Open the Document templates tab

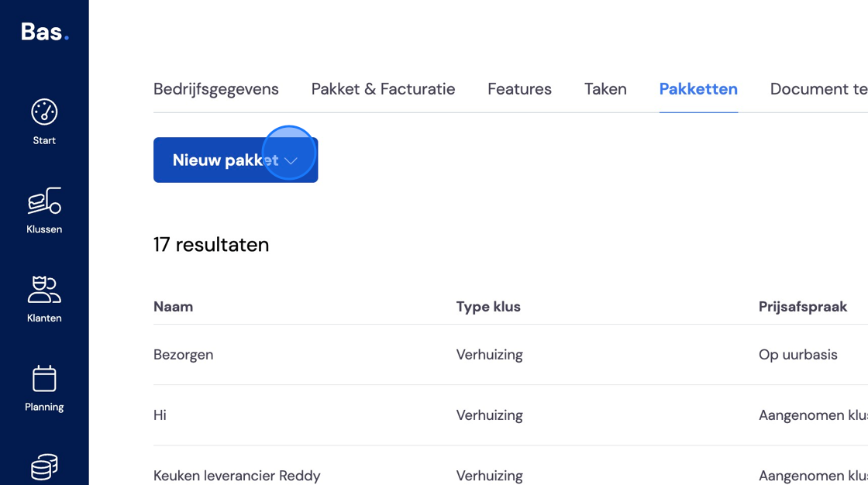(818, 89)
